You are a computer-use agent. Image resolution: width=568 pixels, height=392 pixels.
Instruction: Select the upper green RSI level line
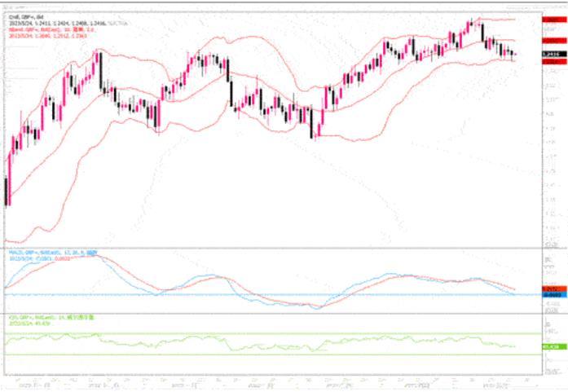(x=244, y=333)
